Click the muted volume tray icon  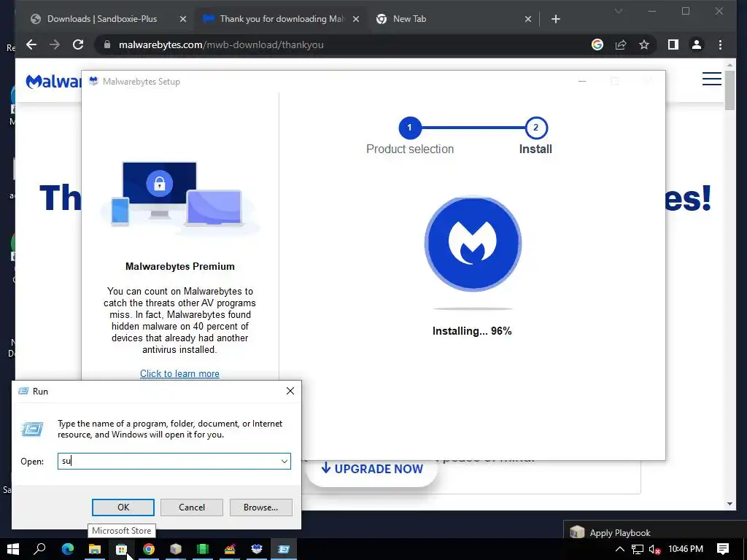(x=655, y=549)
